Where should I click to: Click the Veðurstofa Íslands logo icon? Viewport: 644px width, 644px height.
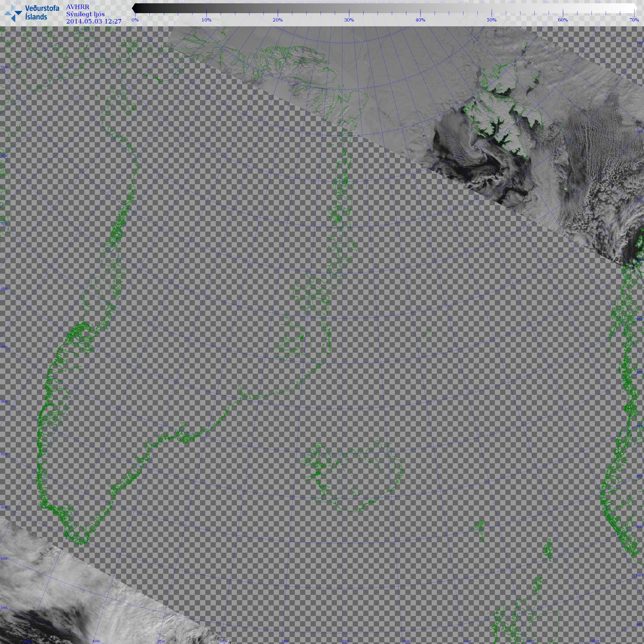pos(13,13)
